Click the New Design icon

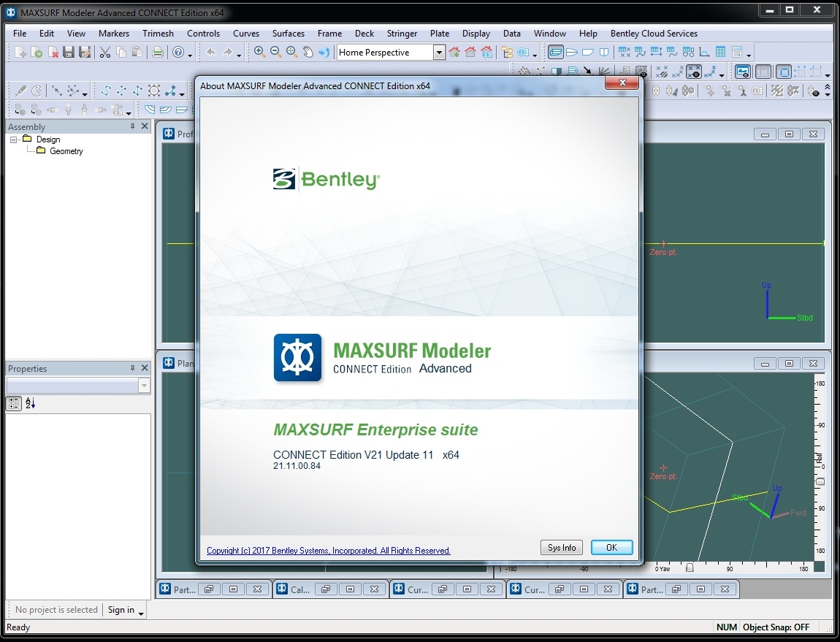[20, 52]
